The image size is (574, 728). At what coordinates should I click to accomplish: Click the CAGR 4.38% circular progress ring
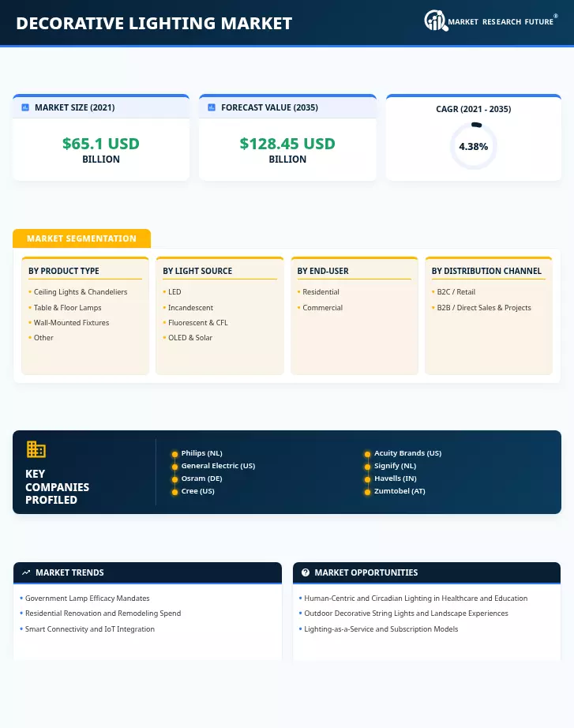[x=473, y=146]
